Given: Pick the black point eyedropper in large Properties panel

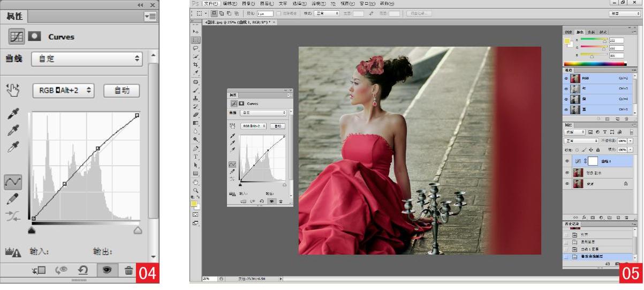Looking at the screenshot, I should tap(13, 114).
